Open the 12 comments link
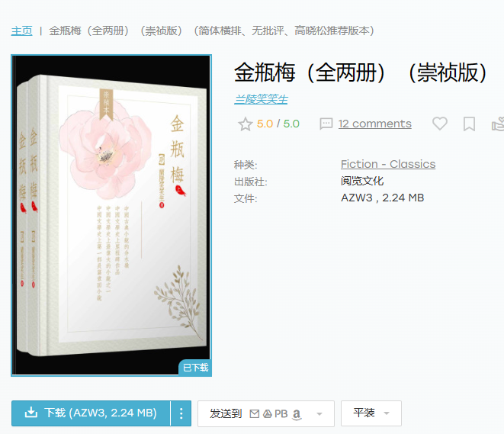 tap(375, 124)
